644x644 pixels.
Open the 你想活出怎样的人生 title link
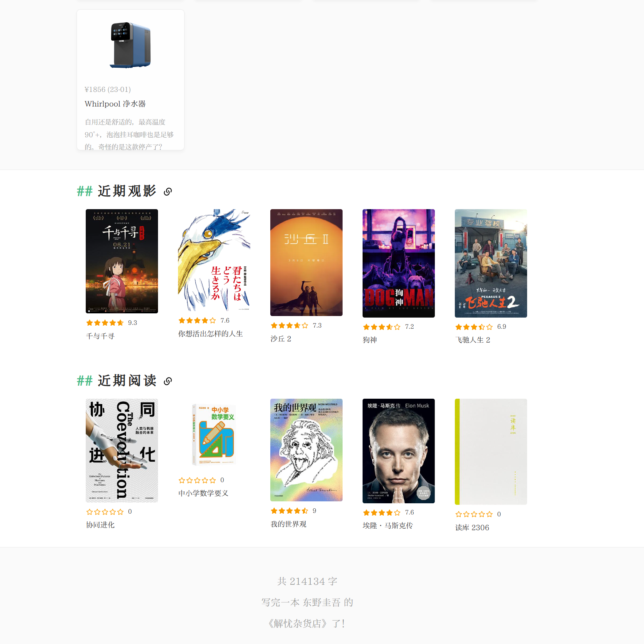click(211, 334)
